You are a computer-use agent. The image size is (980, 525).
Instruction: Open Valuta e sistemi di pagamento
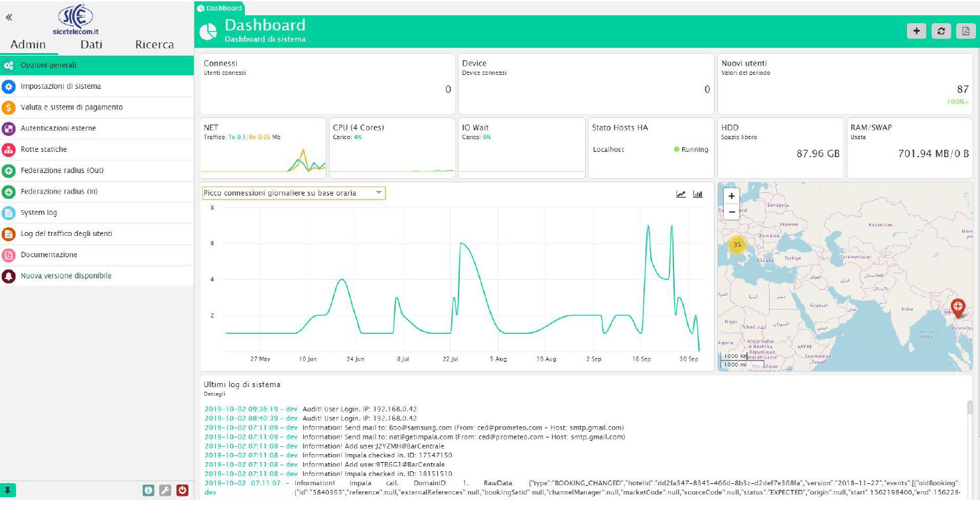71,107
